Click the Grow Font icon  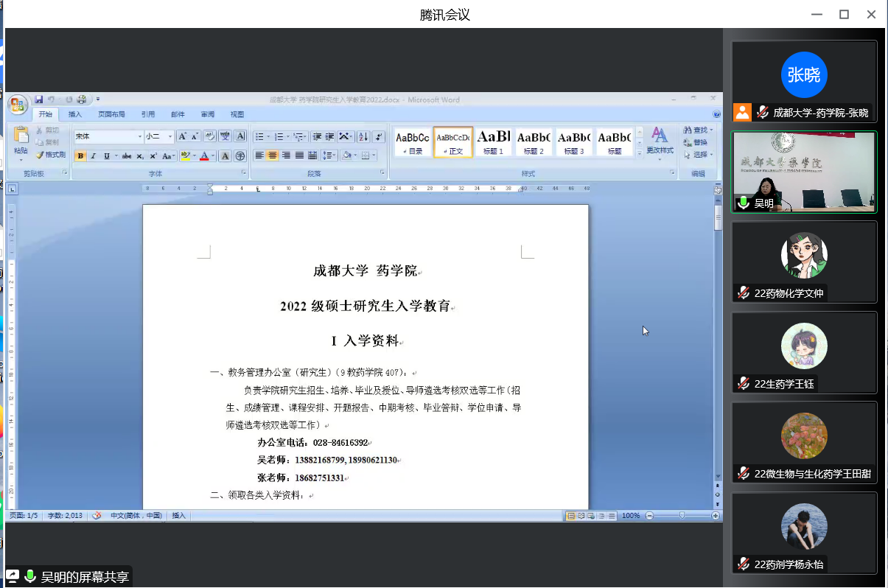tap(182, 136)
